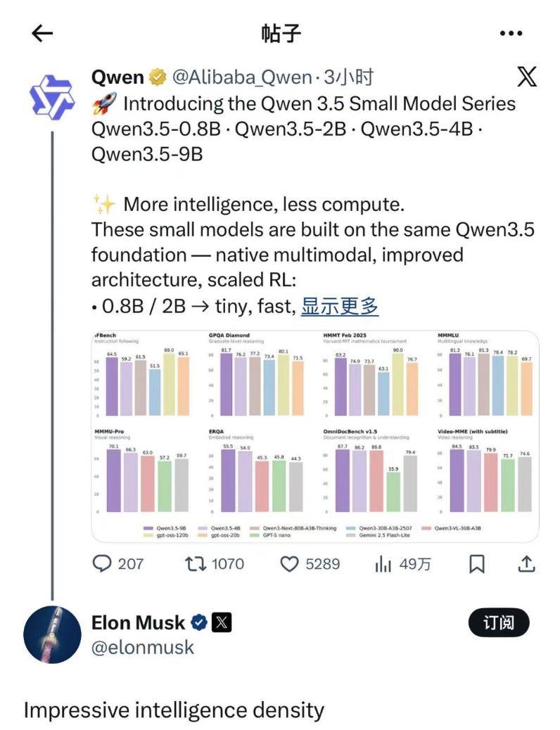This screenshot has height=730, width=560.
Task: Tap the Elon Musk display name
Action: pyautogui.click(x=138, y=622)
